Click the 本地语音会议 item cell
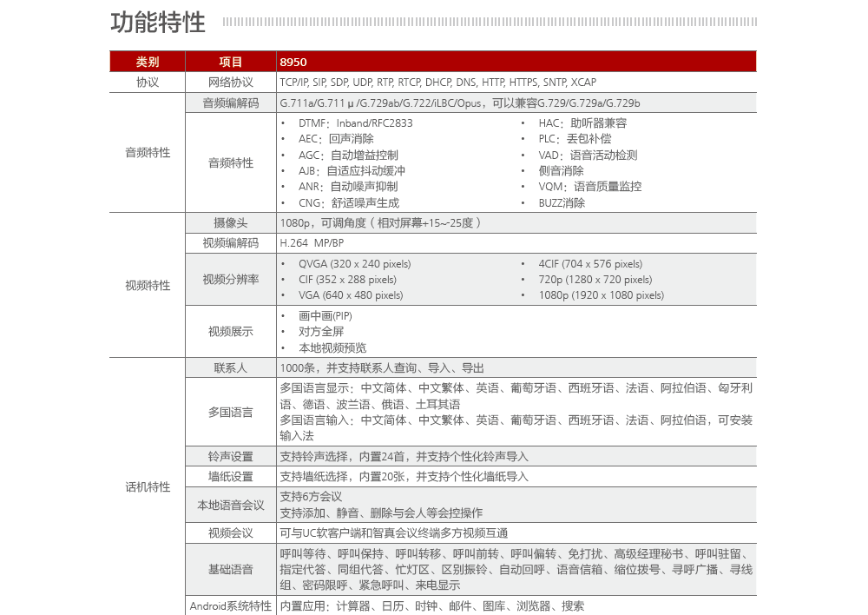This screenshot has height=615, width=868. (x=231, y=505)
